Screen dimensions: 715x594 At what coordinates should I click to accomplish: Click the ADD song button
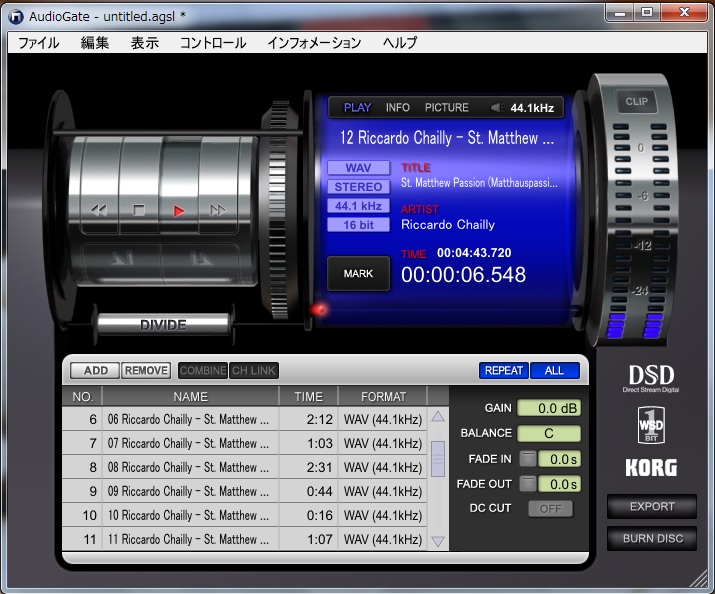[95, 371]
